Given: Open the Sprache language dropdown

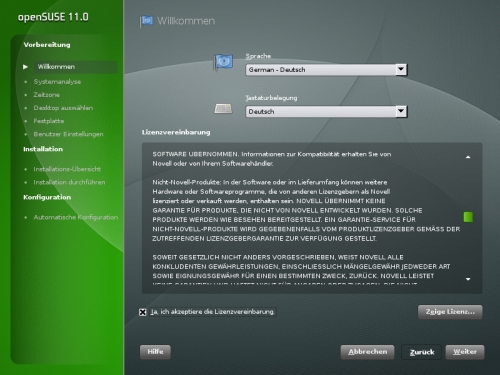Looking at the screenshot, I should point(326,70).
